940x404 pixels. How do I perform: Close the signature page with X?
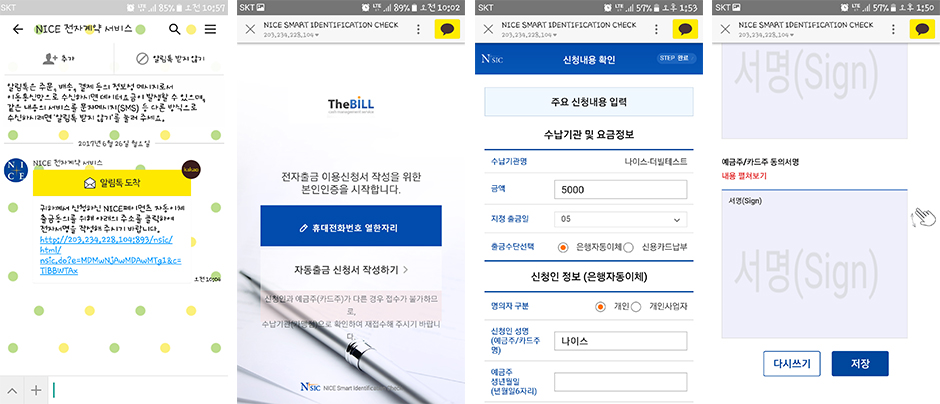point(725,29)
